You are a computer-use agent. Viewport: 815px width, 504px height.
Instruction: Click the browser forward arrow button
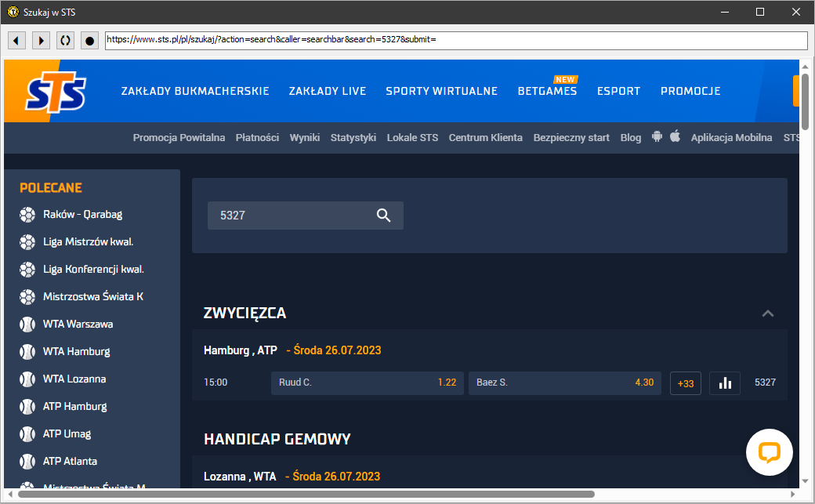41,40
